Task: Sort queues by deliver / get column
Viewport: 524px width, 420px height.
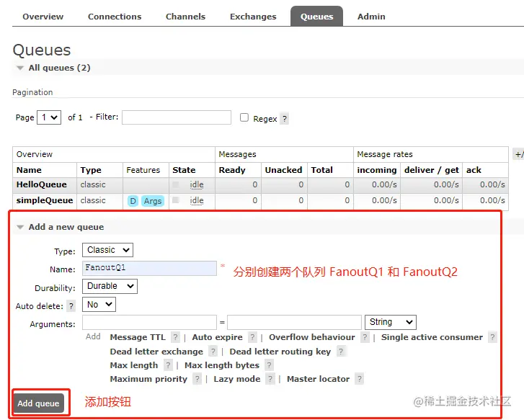Action: point(432,170)
